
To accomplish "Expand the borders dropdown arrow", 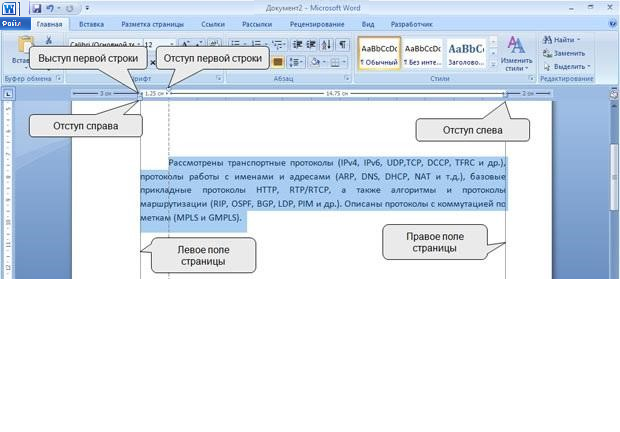I will tap(344, 62).
